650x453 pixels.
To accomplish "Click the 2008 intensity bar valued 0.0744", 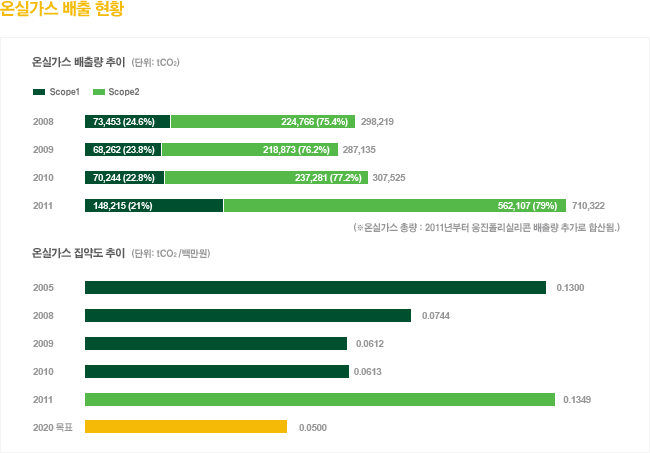I will 248,315.
